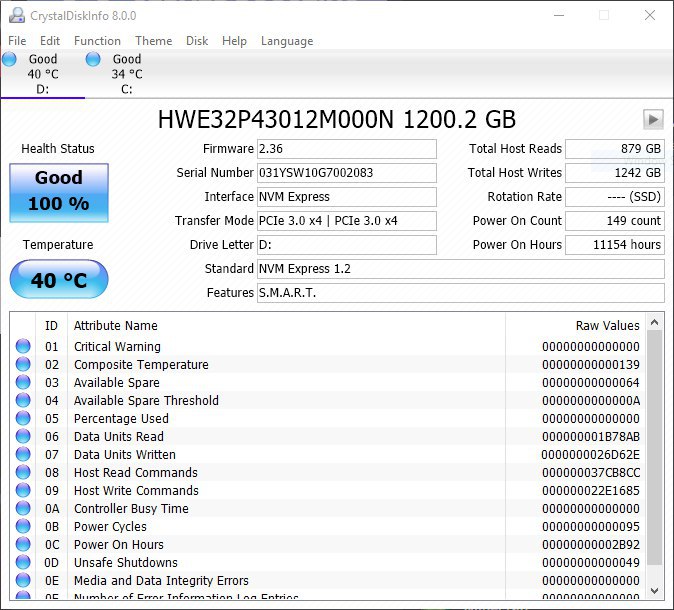Click status orb of Host Read Commands row
The width and height of the screenshot is (674, 610).
click(23, 472)
